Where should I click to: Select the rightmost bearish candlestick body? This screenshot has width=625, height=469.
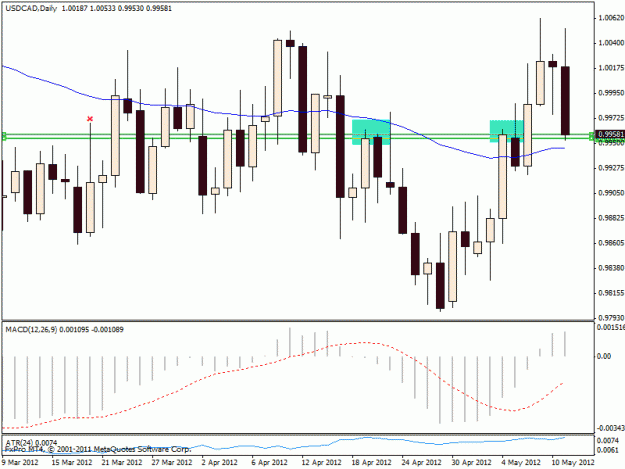[x=565, y=101]
